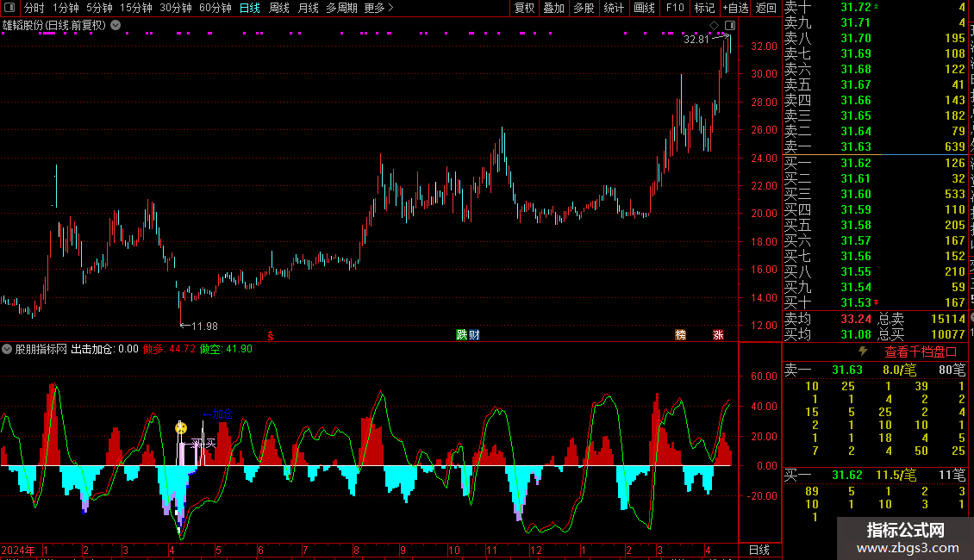Screen dimensions: 974x560
Task: Click the 总买 value 10077
Action: (x=948, y=334)
